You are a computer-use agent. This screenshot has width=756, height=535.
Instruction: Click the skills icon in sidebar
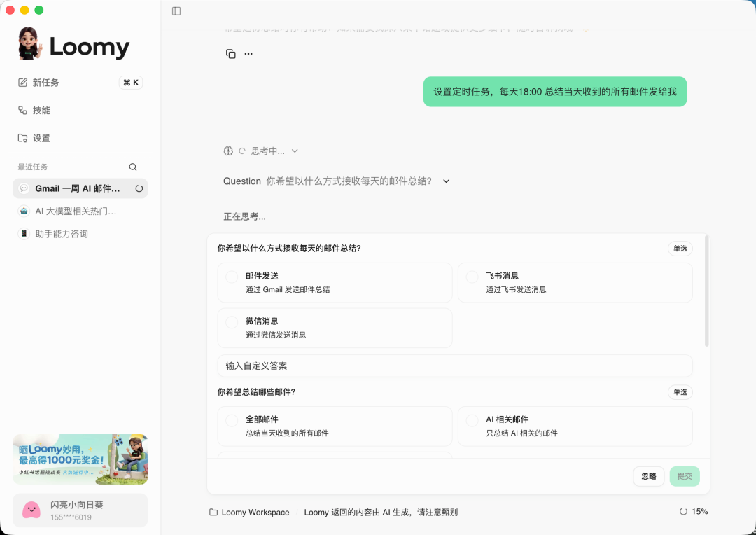[x=22, y=111]
